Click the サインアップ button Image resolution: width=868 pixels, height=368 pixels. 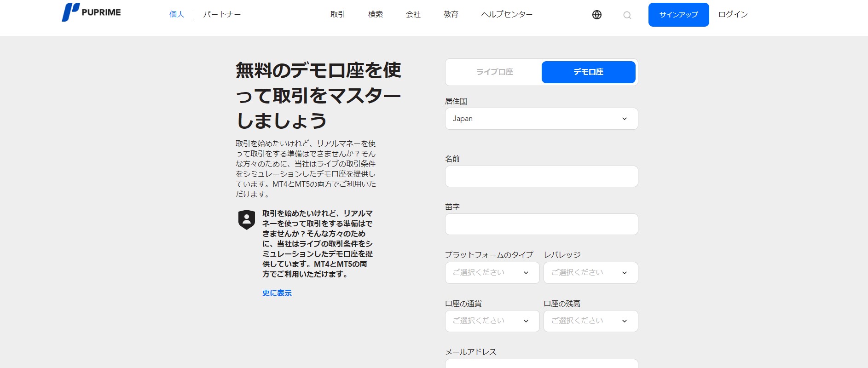[679, 15]
